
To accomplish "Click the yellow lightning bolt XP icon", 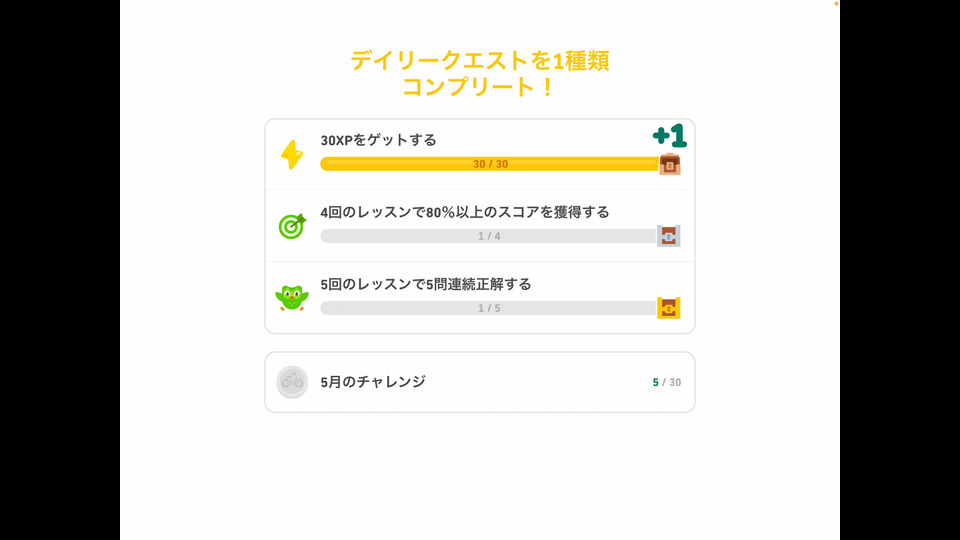I will pyautogui.click(x=291, y=154).
